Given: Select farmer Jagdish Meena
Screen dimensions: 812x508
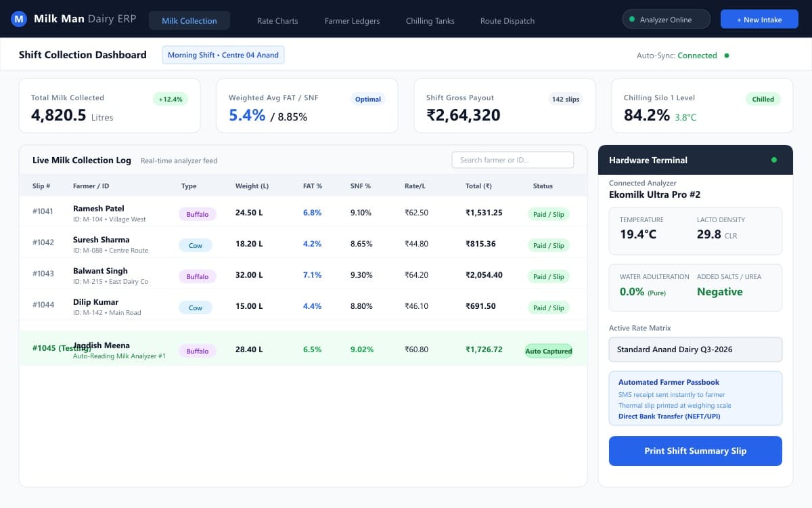Looking at the screenshot, I should point(101,345).
